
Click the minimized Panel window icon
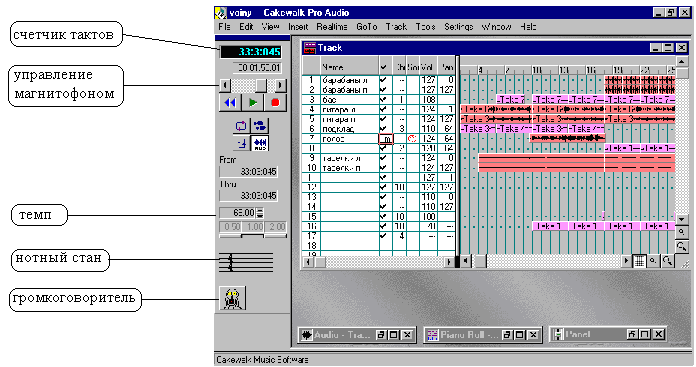point(558,335)
